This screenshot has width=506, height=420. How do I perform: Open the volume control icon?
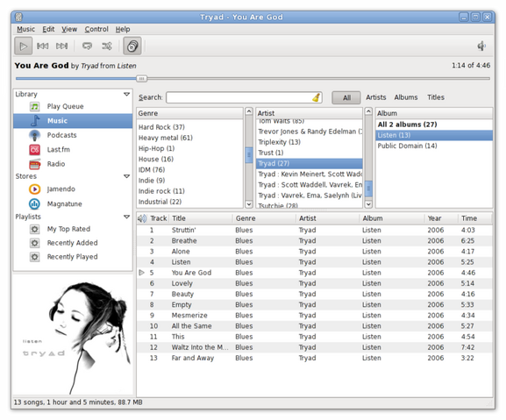pyautogui.click(x=481, y=46)
